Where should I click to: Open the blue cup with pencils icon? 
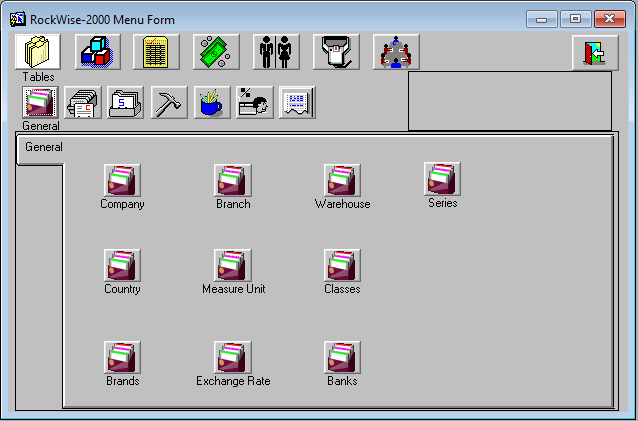[x=212, y=103]
